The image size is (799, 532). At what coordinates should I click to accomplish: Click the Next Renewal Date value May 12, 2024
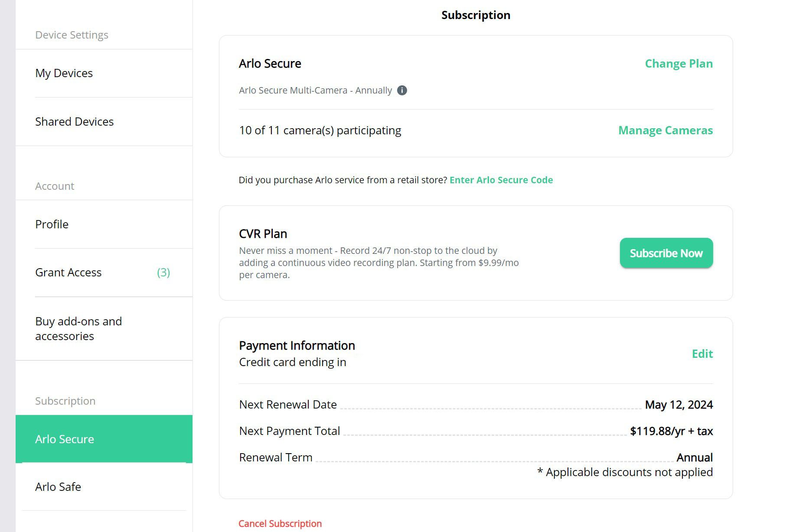[678, 405]
